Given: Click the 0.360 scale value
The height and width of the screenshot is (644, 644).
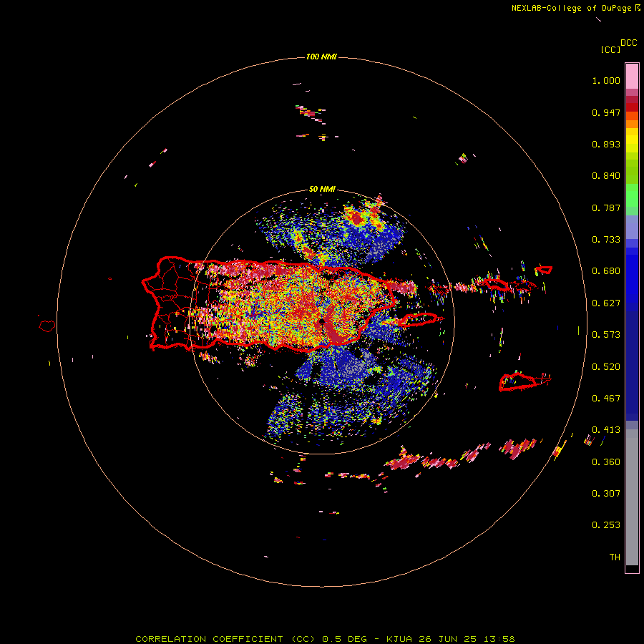Looking at the screenshot, I should pos(606,462).
